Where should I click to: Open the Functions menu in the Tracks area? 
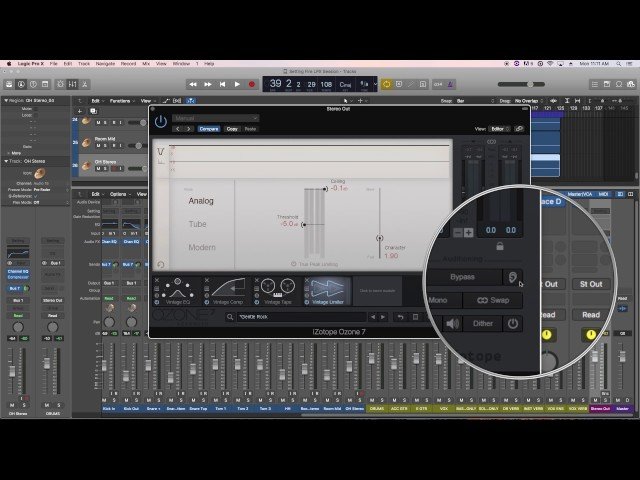[x=122, y=101]
